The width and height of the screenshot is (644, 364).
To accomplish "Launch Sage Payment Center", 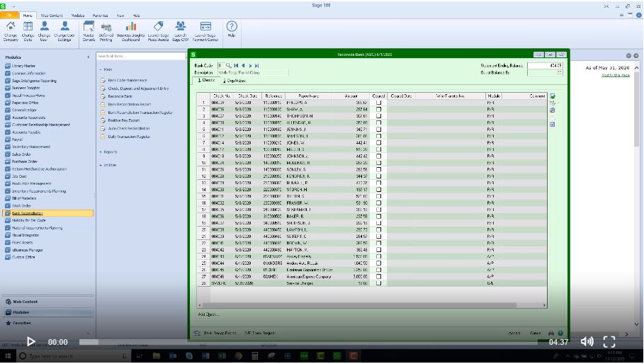I will pyautogui.click(x=205, y=31).
